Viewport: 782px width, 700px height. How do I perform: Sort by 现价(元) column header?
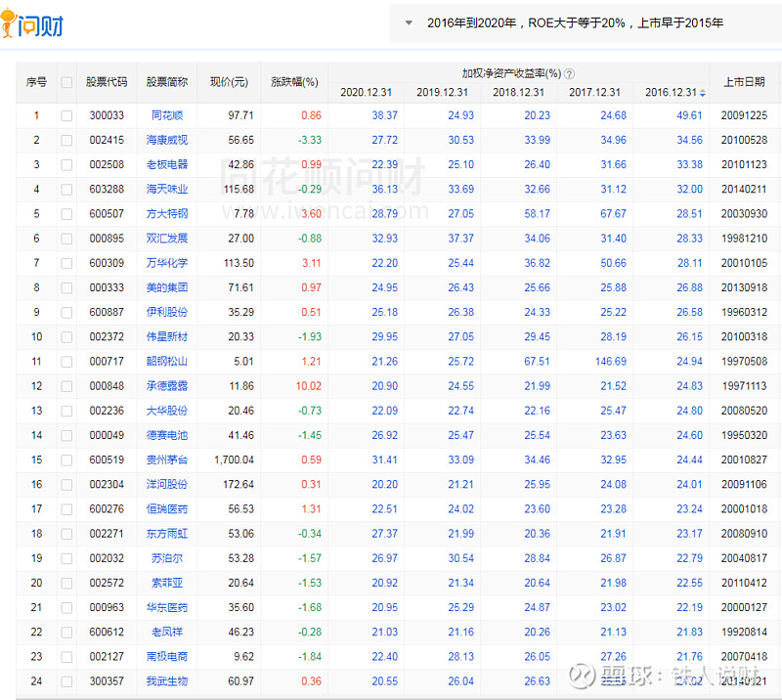(x=230, y=82)
